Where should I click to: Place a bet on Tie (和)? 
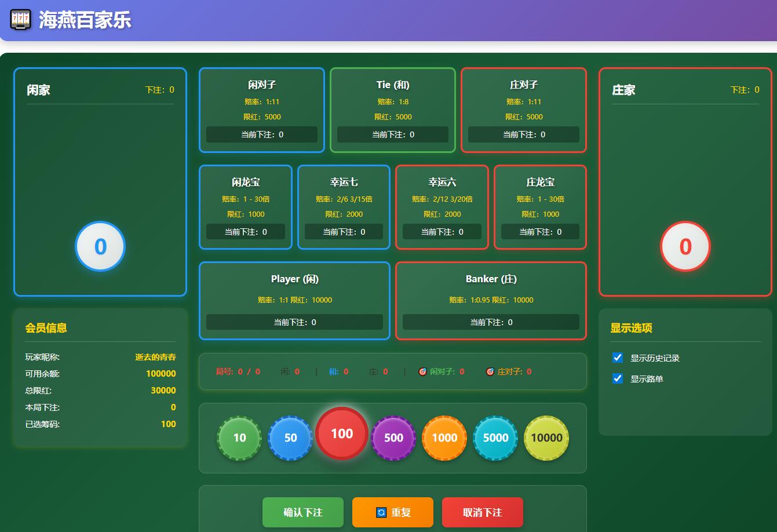[393, 110]
